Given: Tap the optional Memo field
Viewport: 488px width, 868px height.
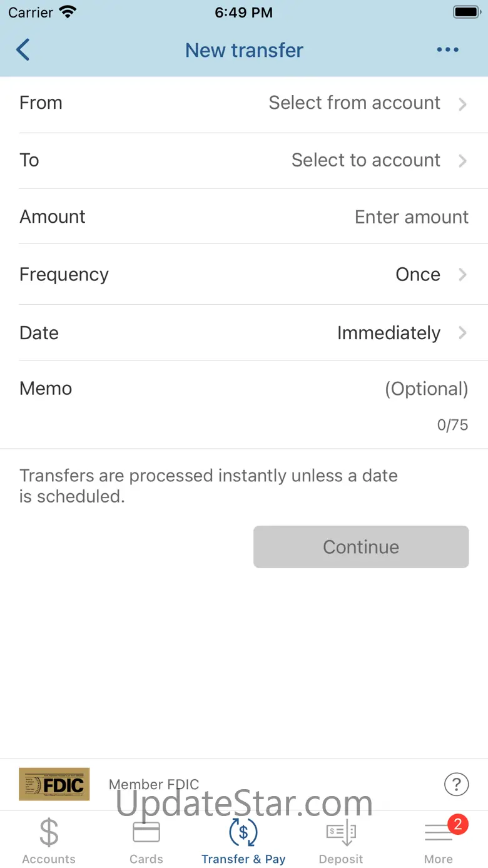Looking at the screenshot, I should tap(426, 389).
